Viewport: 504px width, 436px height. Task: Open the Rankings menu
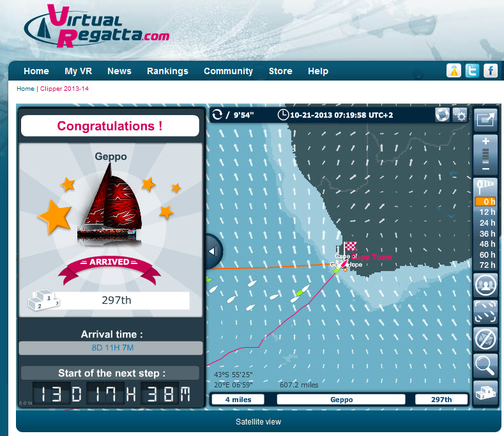(167, 71)
